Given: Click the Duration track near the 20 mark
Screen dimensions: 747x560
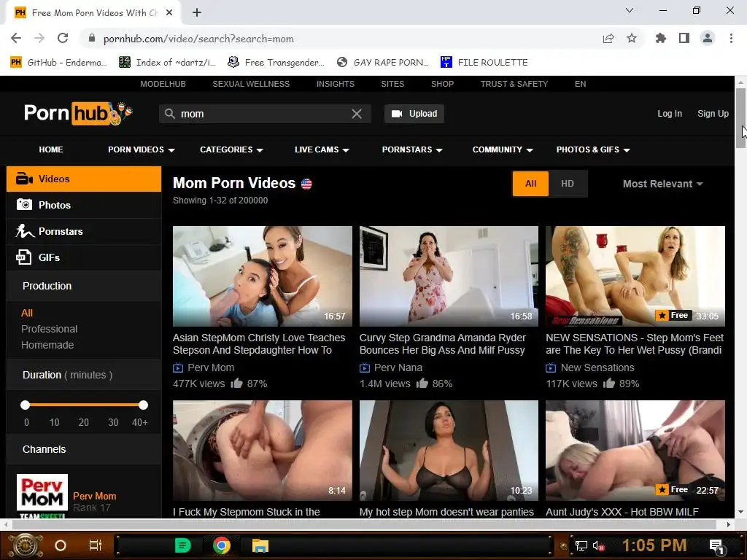Looking at the screenshot, I should 84,405.
